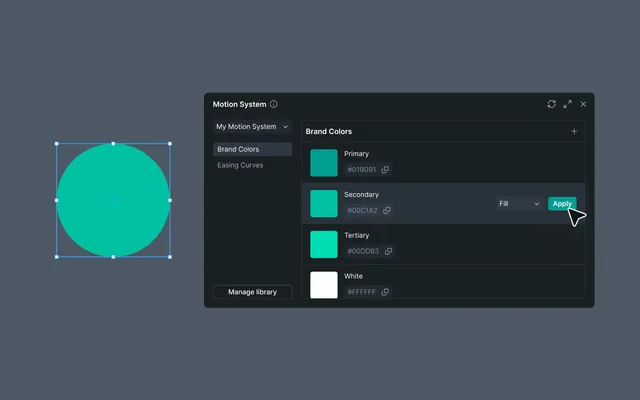
Task: Select the teal circle on the canvas
Action: 113,200
